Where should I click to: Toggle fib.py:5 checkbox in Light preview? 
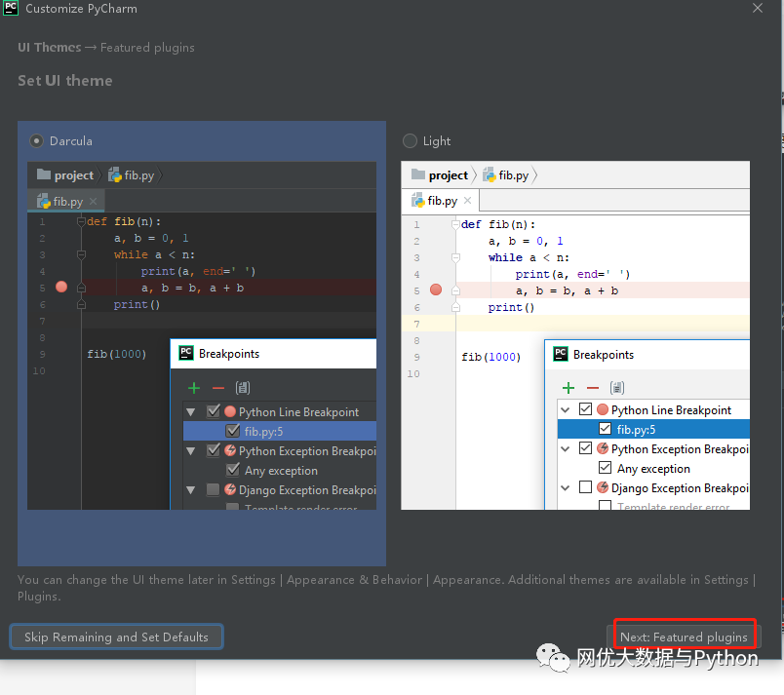tap(605, 429)
